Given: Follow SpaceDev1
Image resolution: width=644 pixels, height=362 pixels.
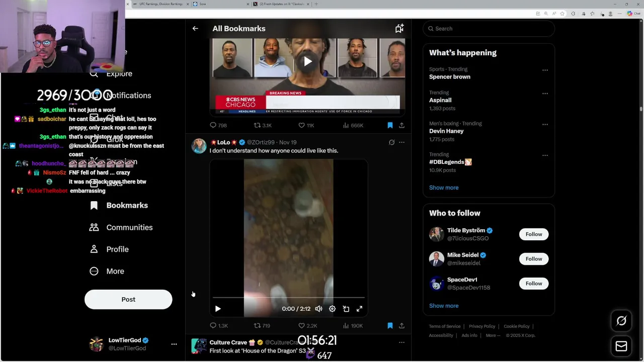Looking at the screenshot, I should coord(534,284).
